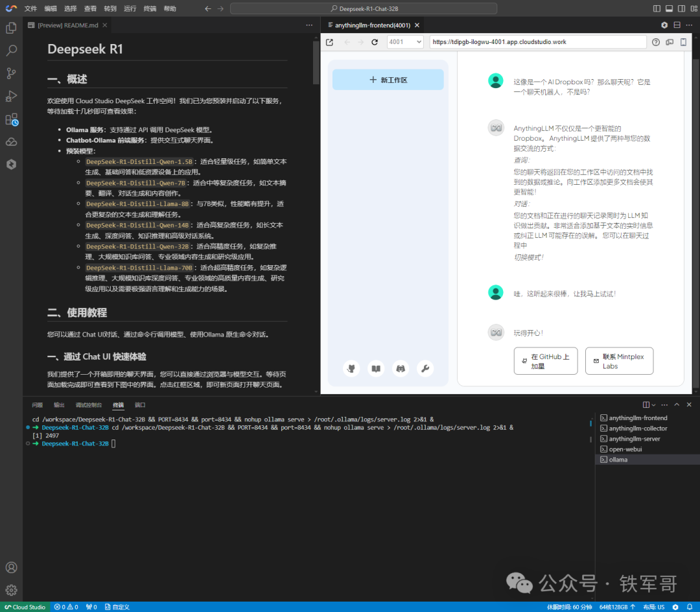700x612 pixels.
Task: Open customize layout icon in title bar
Action: (694, 8)
